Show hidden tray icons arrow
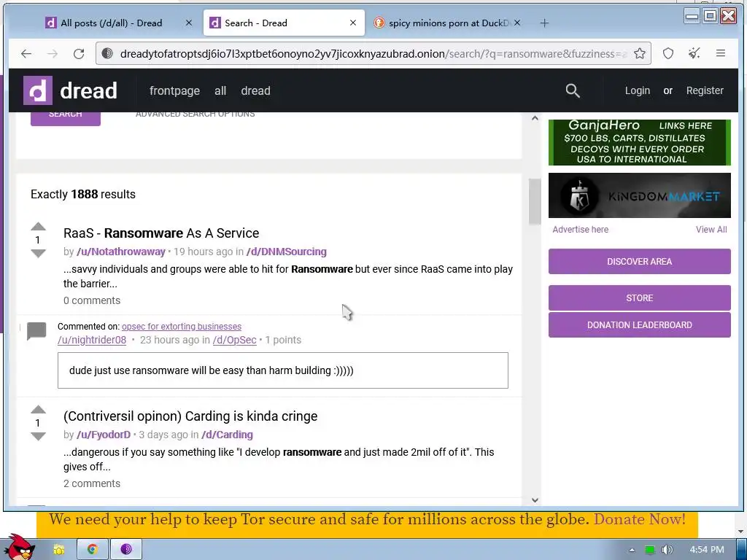This screenshot has width=747, height=560. click(x=632, y=550)
